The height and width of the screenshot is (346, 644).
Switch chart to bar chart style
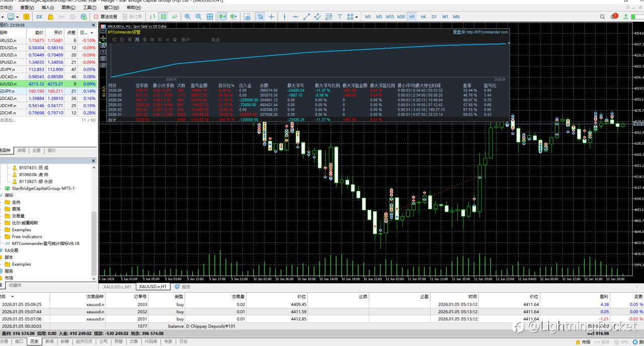click(152, 17)
